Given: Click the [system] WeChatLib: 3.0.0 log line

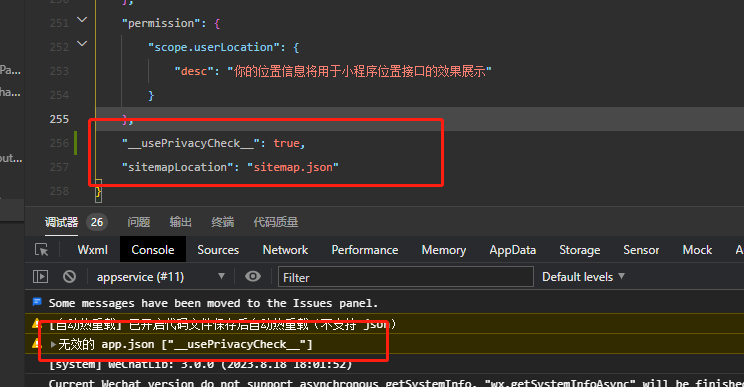Looking at the screenshot, I should click(x=200, y=364).
